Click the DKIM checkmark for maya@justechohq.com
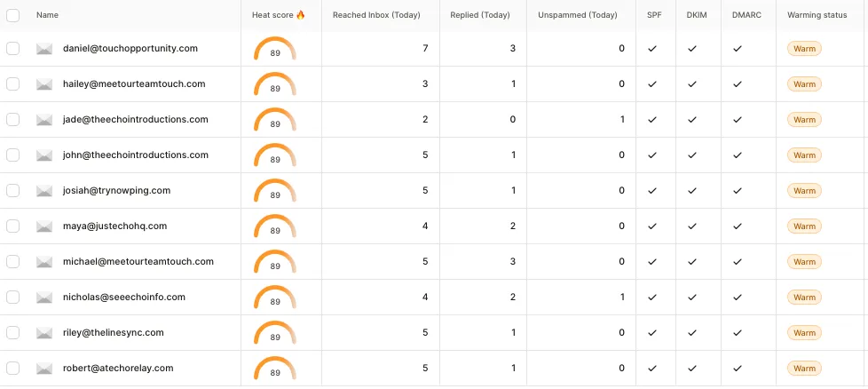The height and width of the screenshot is (389, 868). pos(692,226)
